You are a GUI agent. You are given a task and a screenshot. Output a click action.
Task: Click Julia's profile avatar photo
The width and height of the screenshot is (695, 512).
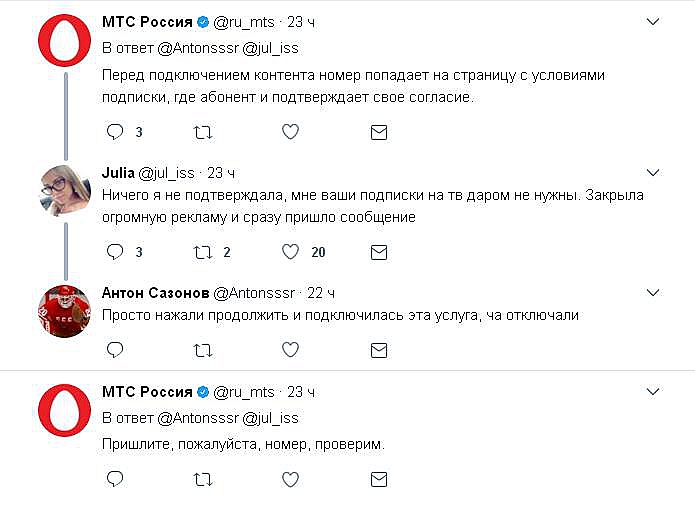[67, 187]
